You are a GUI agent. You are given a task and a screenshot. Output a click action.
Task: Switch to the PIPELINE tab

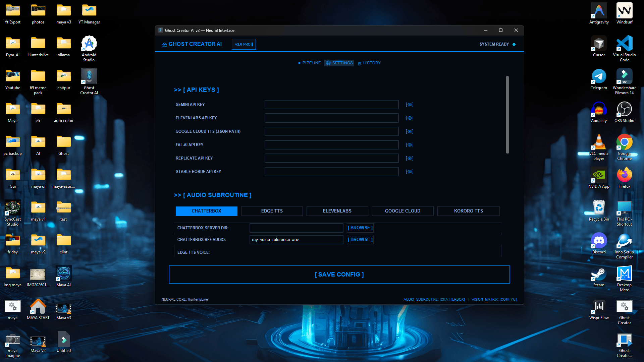pos(309,63)
